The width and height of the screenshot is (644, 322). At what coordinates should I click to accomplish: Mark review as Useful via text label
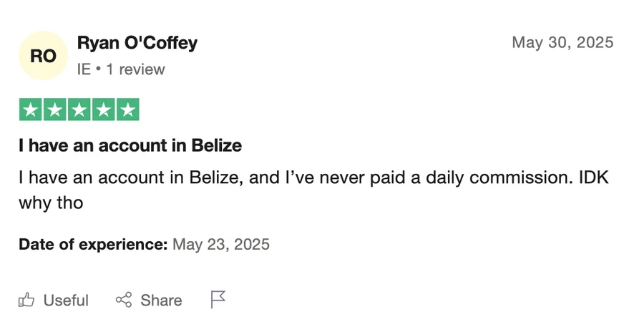coord(66,300)
